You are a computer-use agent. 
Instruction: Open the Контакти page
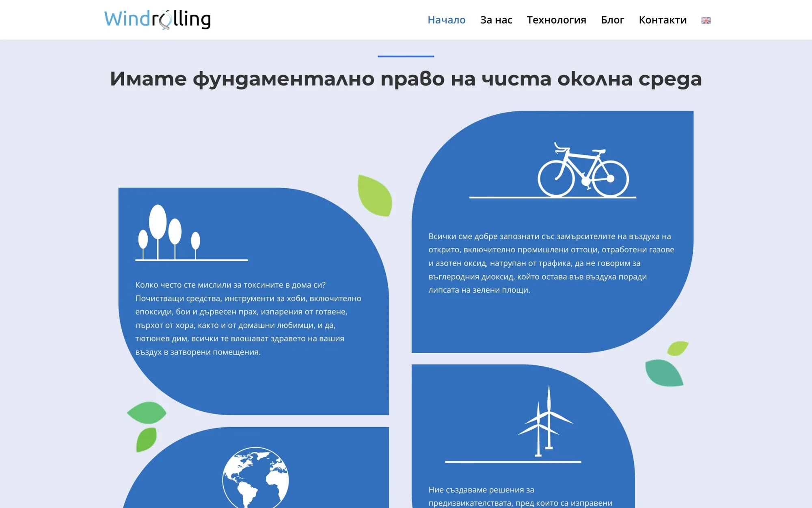click(x=663, y=20)
